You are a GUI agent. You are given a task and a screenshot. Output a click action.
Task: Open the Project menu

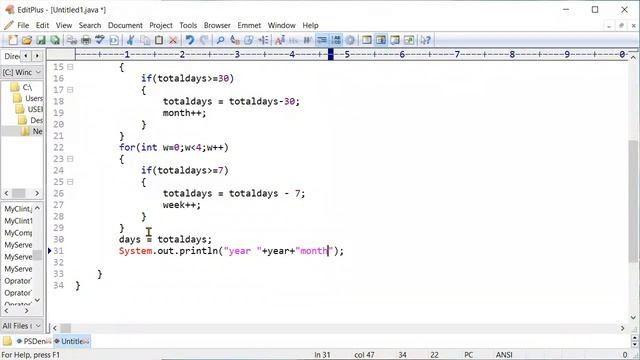(161, 25)
